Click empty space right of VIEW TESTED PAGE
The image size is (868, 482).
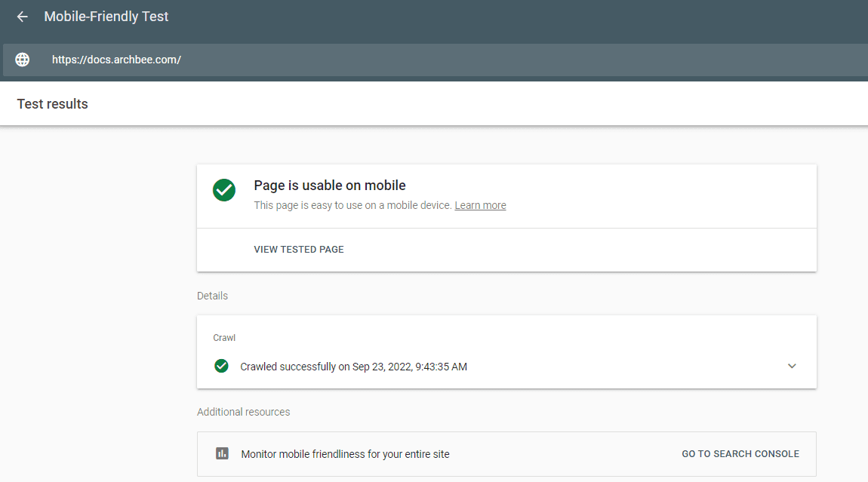point(574,250)
